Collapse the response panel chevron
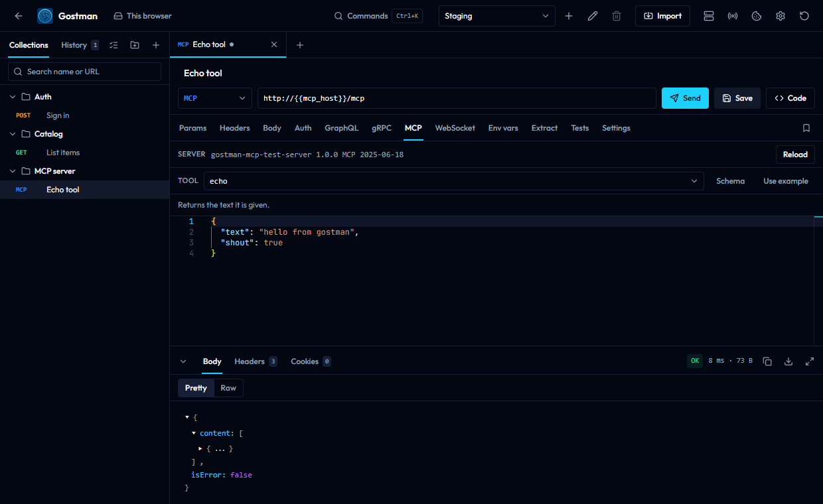Image resolution: width=823 pixels, height=504 pixels. [183, 361]
